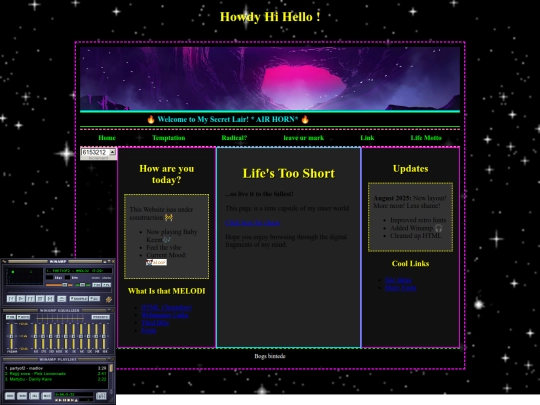Open the Life Motto nav link
Image resolution: width=540 pixels, height=405 pixels.
coord(426,138)
